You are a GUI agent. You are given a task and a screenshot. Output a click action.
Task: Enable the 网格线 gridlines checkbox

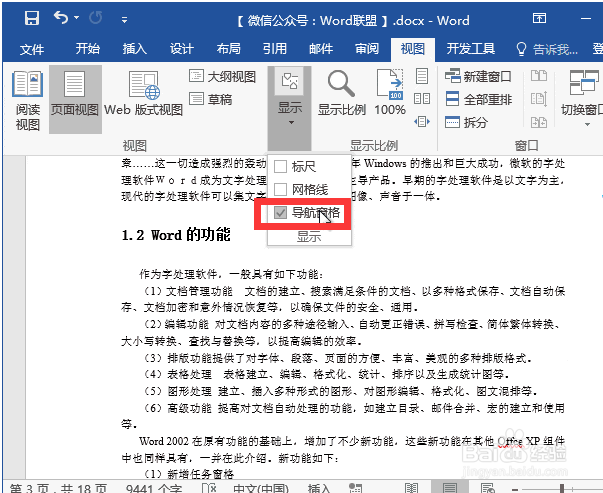point(280,189)
